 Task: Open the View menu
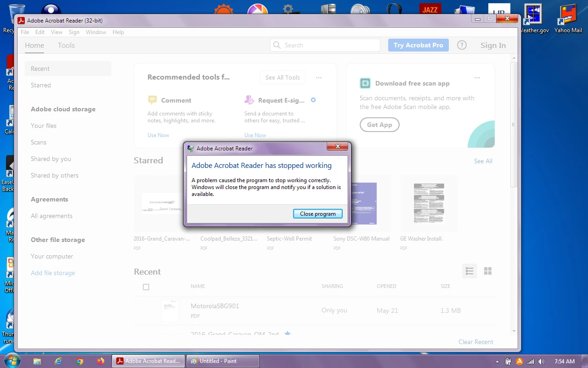[57, 32]
